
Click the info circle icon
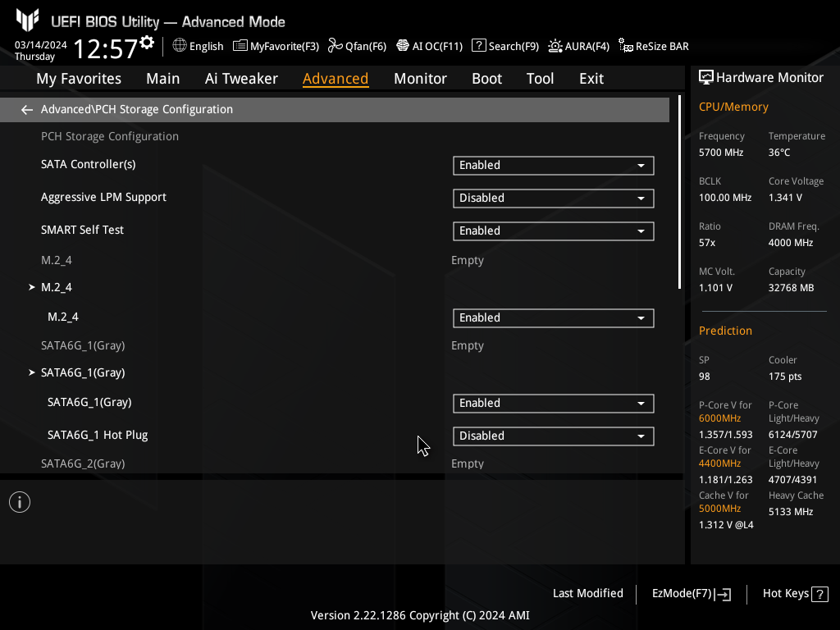pos(20,502)
